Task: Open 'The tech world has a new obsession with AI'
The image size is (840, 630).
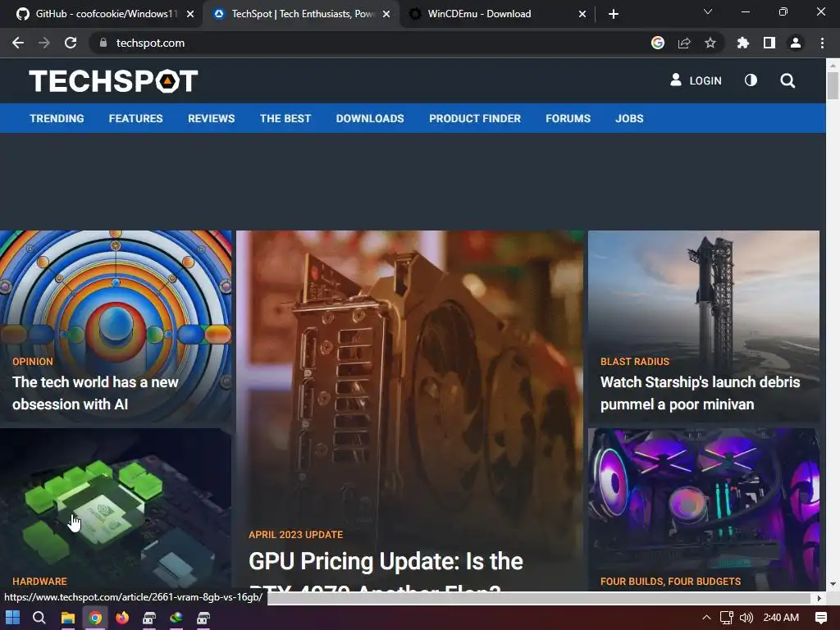Action: (x=95, y=393)
